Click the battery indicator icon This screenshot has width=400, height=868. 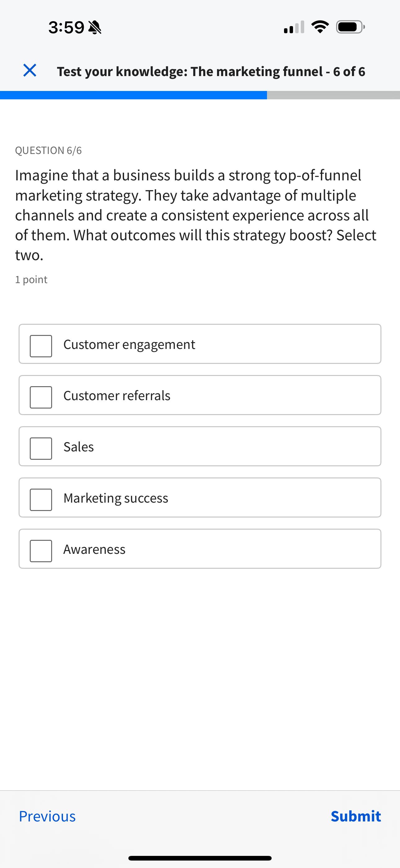pos(349,28)
